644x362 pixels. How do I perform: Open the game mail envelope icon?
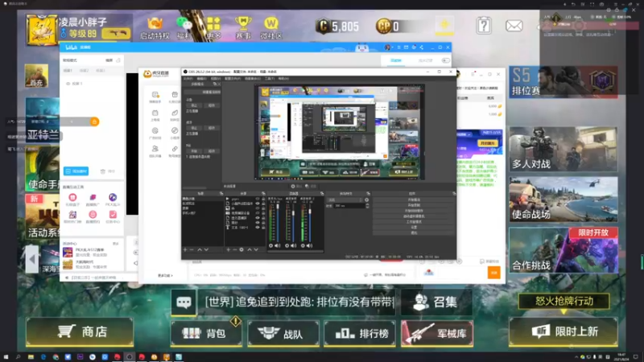pyautogui.click(x=514, y=26)
